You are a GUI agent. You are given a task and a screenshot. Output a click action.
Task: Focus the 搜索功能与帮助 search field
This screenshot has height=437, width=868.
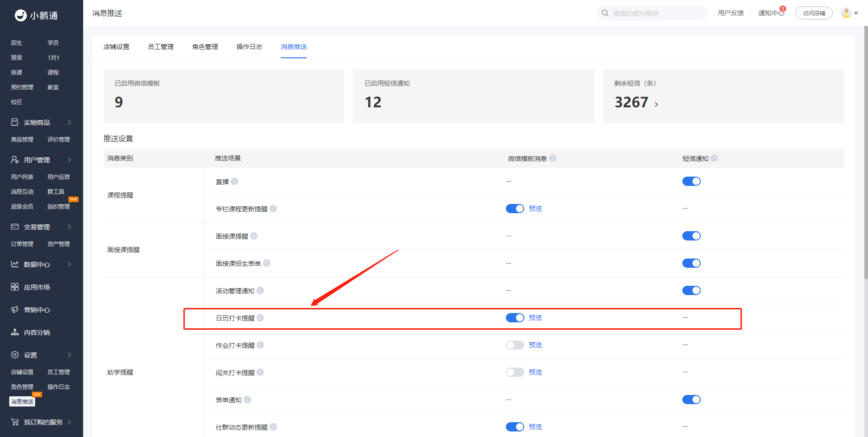pos(656,13)
